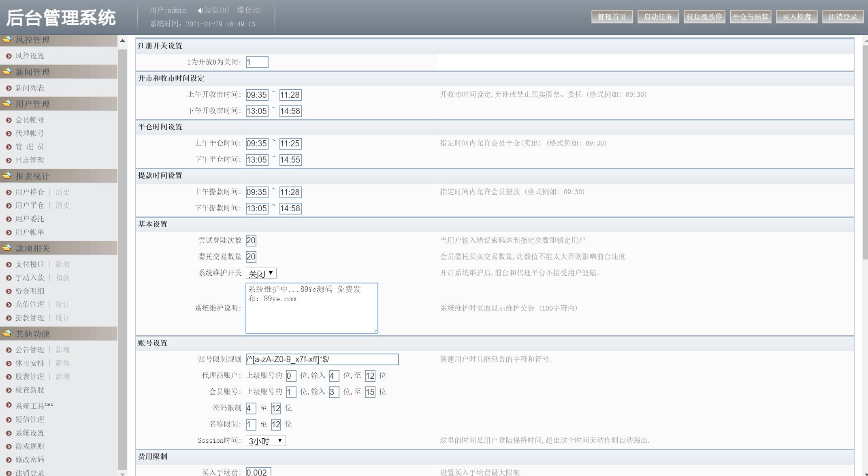This screenshot has width=868, height=476.
Task: Click 注销登录 button in header
Action: pos(842,17)
